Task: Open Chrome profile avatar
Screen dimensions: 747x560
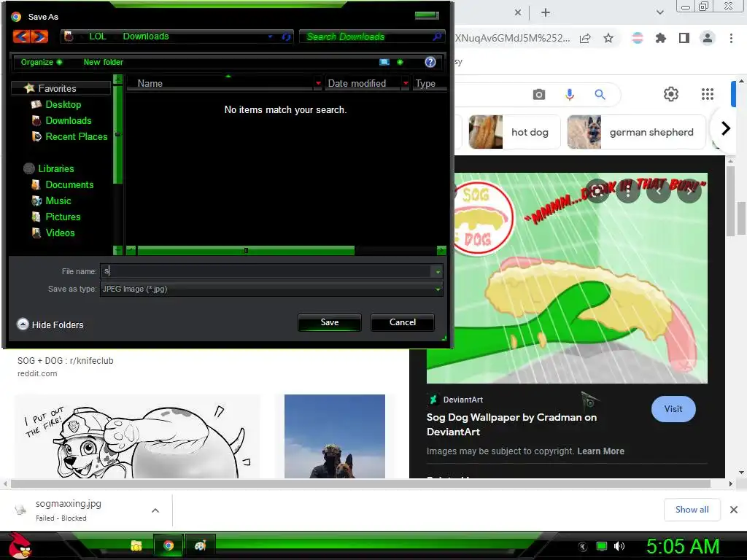Action: tap(708, 38)
